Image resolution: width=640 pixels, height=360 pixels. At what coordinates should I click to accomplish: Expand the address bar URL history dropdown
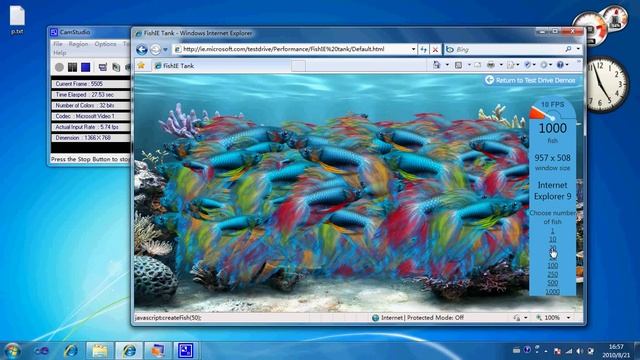pos(413,49)
